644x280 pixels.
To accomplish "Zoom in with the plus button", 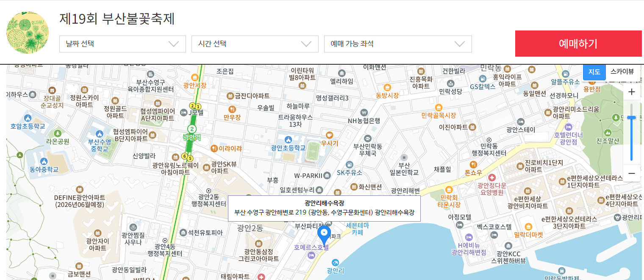I will pos(631,92).
